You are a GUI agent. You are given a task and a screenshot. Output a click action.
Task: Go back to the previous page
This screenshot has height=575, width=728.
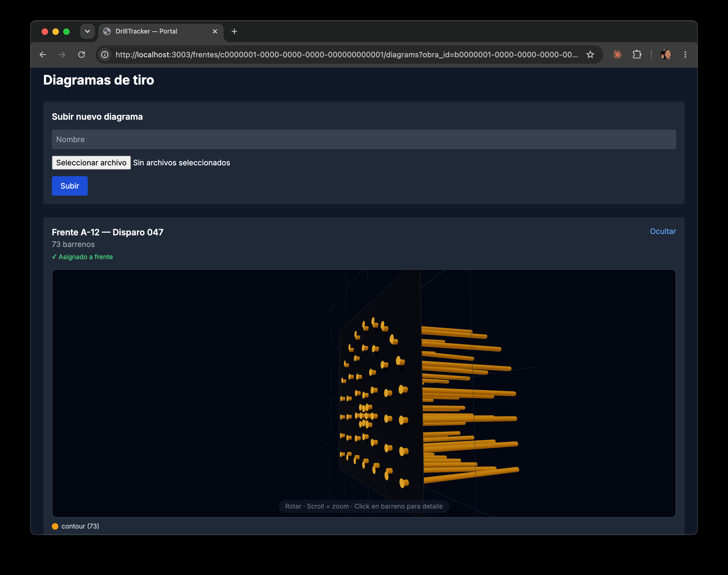43,55
